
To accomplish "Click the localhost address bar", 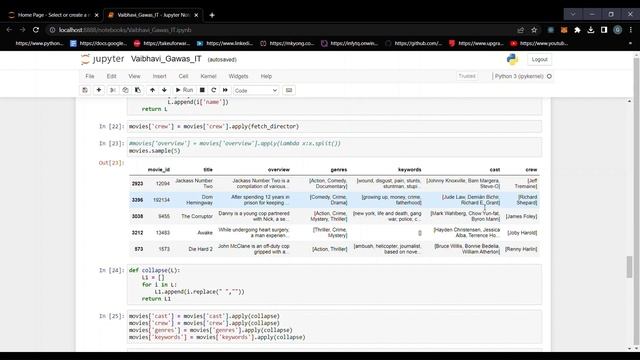I will [282, 30].
